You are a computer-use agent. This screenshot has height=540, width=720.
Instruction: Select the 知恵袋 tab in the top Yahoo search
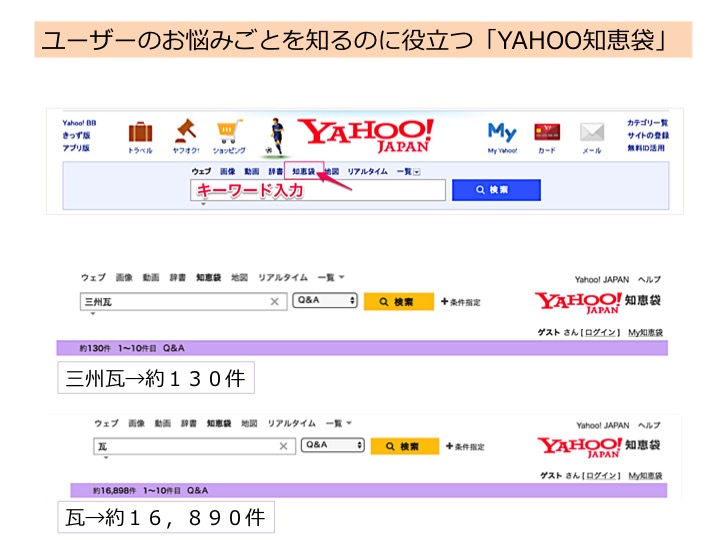pyautogui.click(x=304, y=171)
